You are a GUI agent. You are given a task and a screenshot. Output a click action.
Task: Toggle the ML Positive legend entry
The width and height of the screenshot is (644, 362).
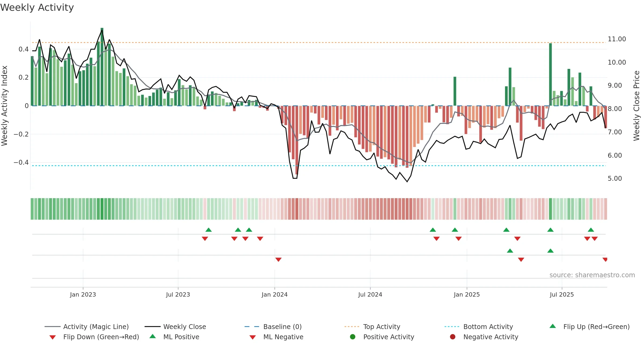[x=174, y=337]
